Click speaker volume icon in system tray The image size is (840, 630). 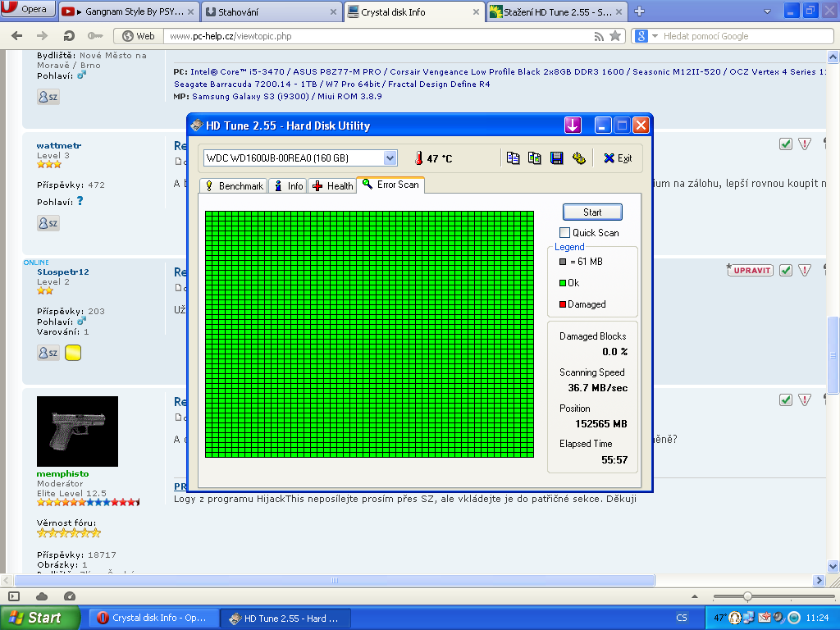click(778, 618)
